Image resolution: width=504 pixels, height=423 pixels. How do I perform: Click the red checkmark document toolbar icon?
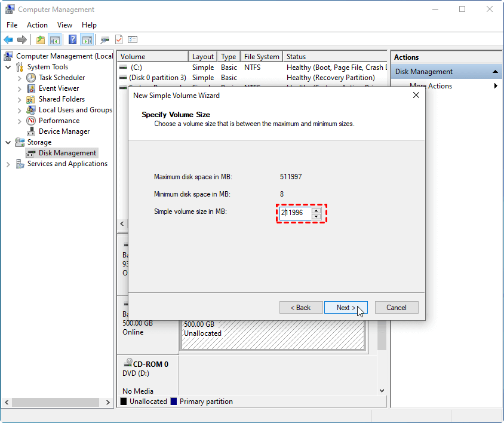[x=119, y=39]
